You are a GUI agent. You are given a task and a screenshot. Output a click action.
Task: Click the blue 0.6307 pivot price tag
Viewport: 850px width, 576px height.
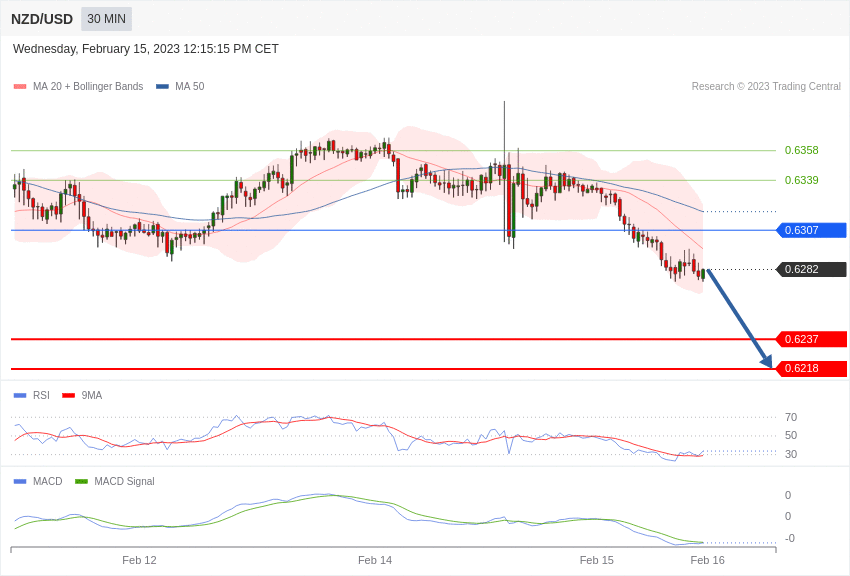click(812, 230)
